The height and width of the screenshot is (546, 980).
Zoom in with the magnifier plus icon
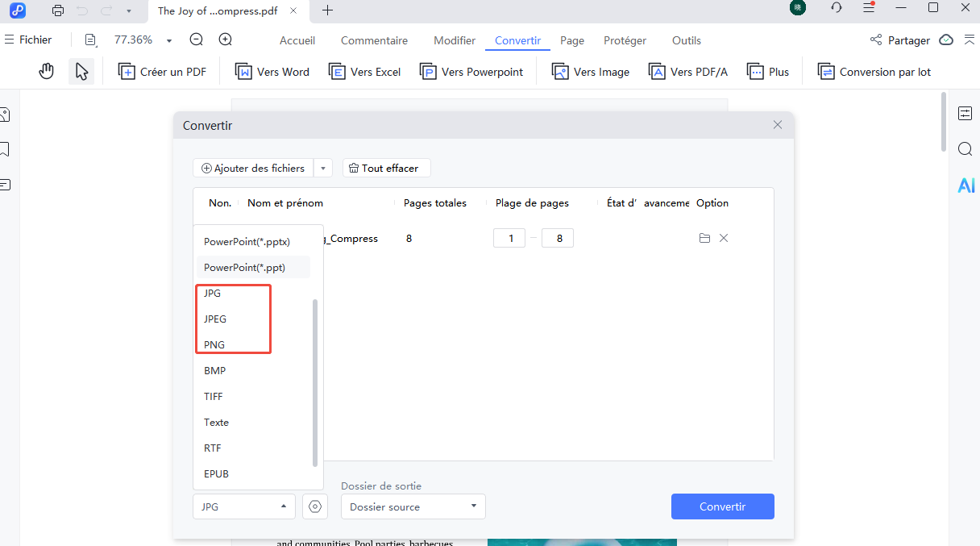click(x=226, y=40)
